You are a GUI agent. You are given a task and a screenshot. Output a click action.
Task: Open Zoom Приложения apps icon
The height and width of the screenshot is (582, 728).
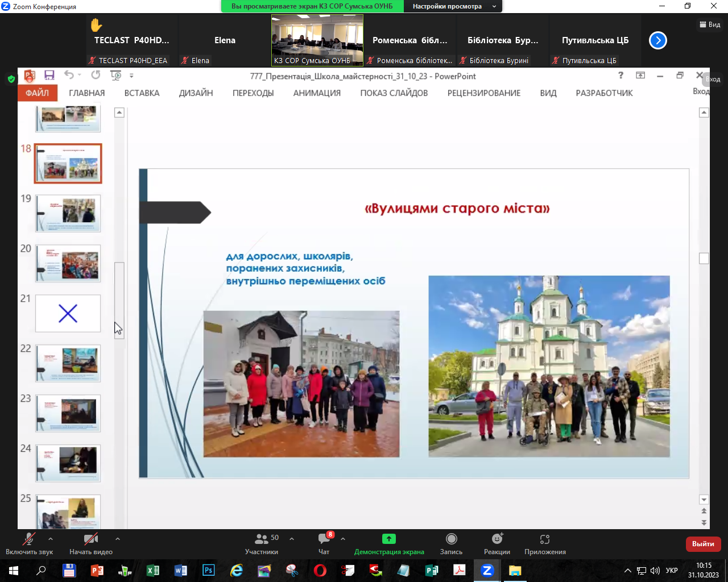(545, 539)
